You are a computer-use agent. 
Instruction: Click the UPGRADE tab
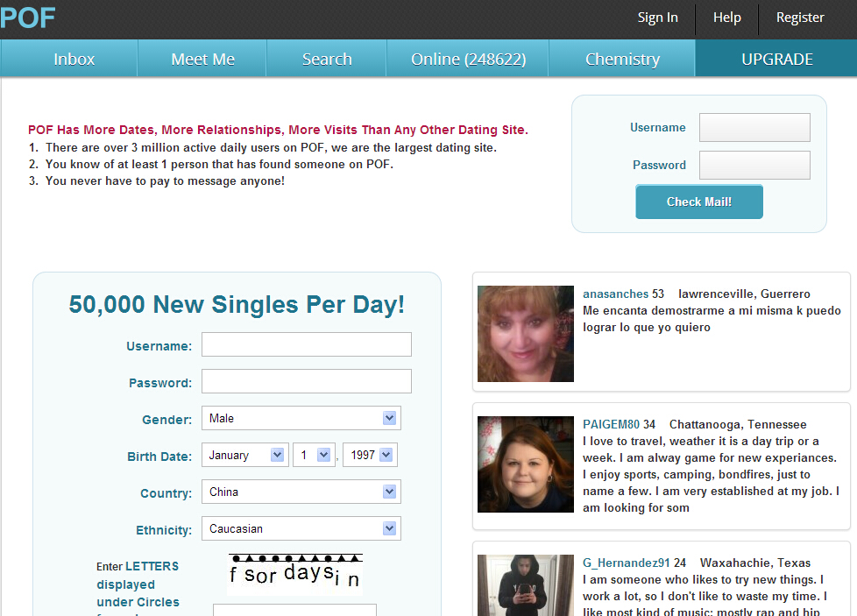776,59
